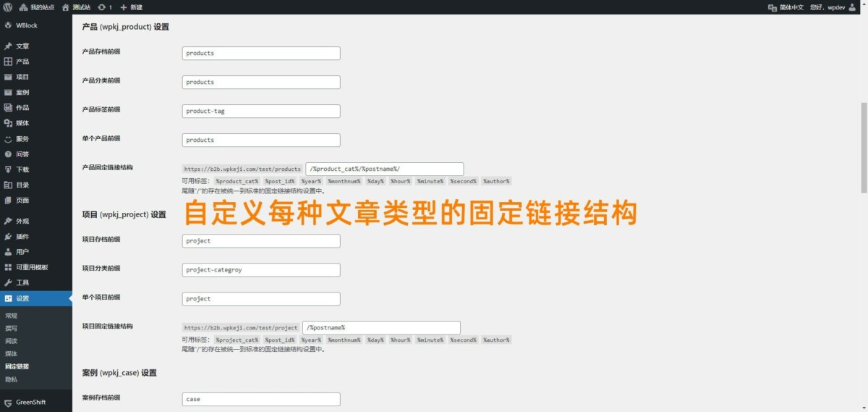Select 隐私 under the settings submenu

(x=11, y=379)
